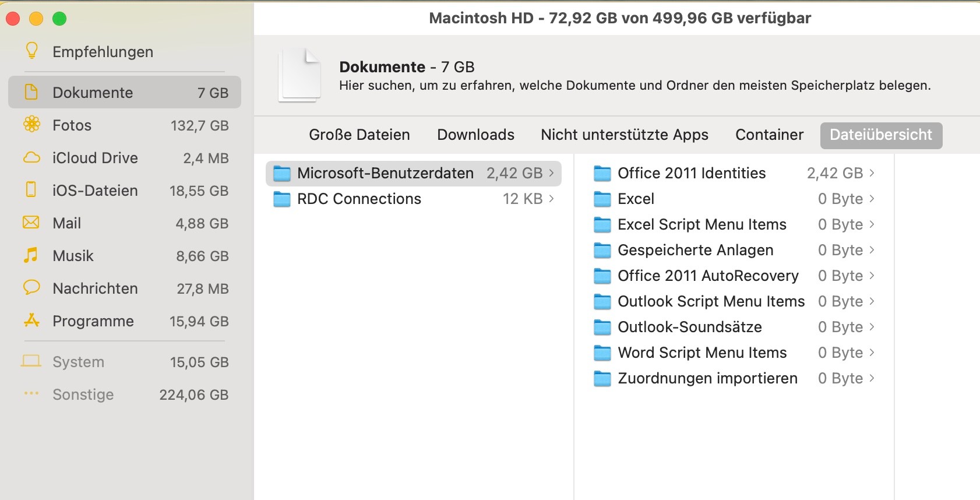This screenshot has height=500, width=980.
Task: Select the Programme app icon
Action: point(31,321)
